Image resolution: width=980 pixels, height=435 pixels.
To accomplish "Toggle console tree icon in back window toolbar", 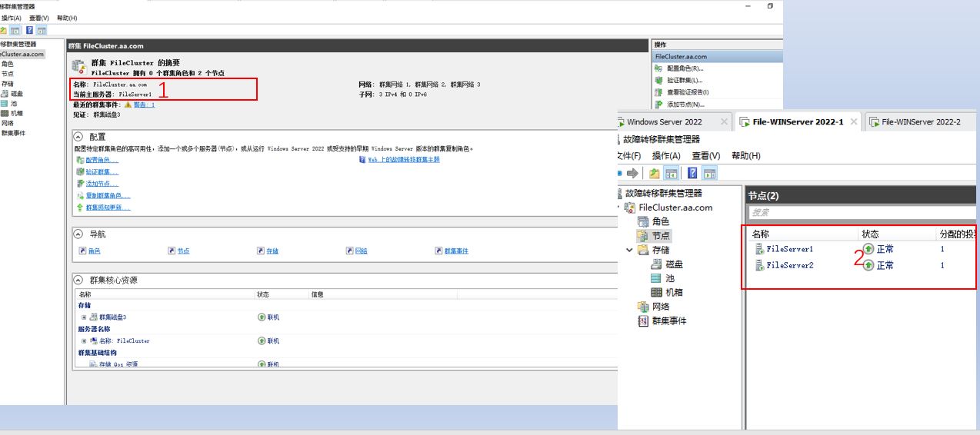I will coord(14,30).
